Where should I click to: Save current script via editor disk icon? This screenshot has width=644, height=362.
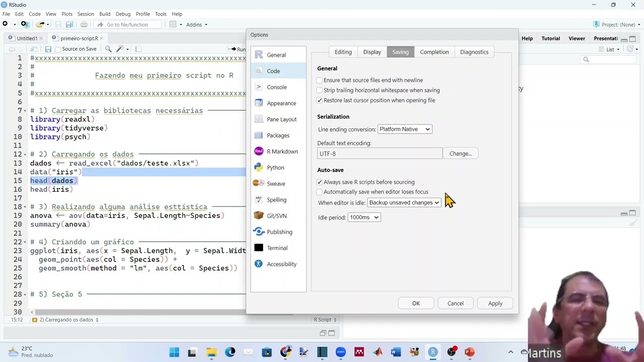pyautogui.click(x=48, y=49)
